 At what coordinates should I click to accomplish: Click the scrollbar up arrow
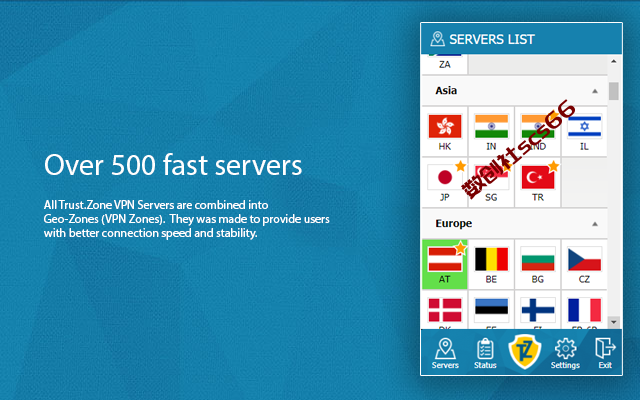pyautogui.click(x=614, y=61)
